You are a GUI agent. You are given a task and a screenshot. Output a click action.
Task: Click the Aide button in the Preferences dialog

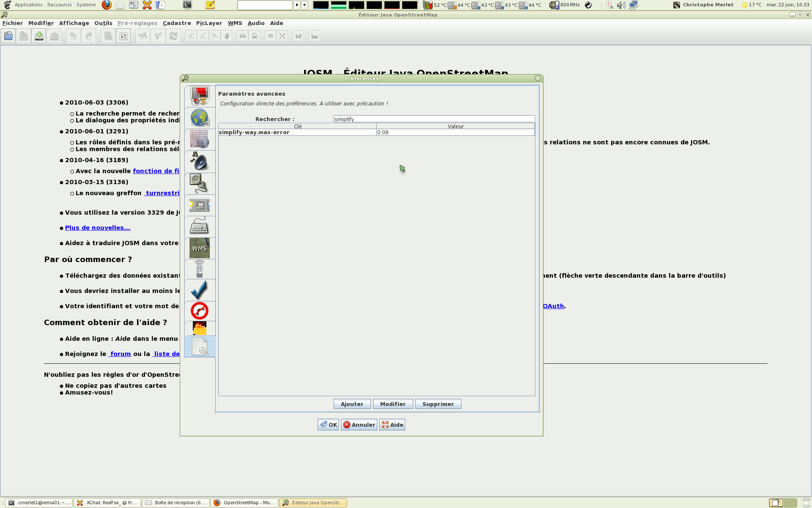click(392, 425)
